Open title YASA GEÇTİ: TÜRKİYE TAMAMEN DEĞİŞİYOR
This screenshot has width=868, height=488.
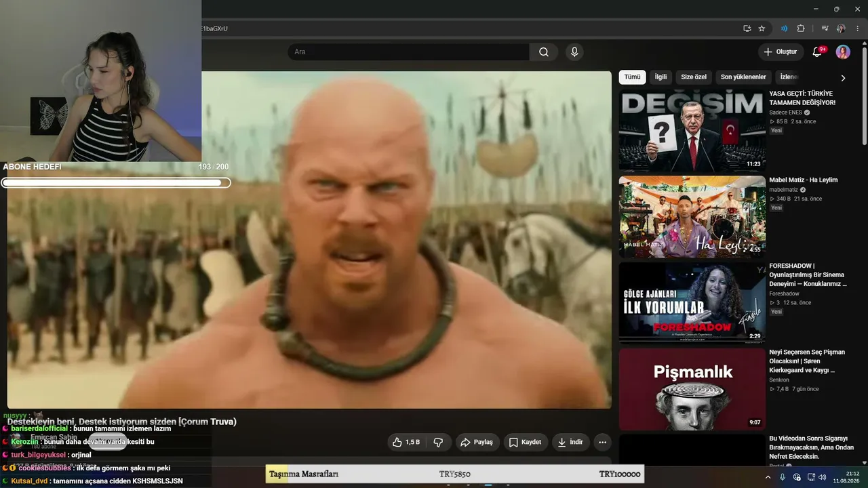802,98
